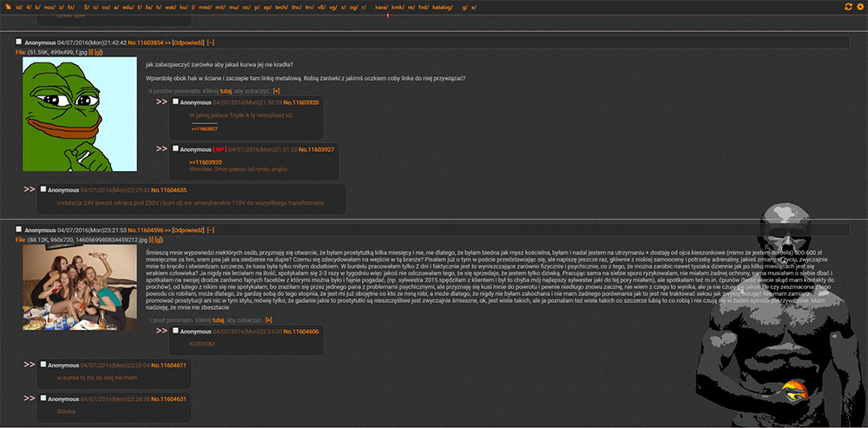Select the checkbox on reply No.11603927
This screenshot has height=428, width=868.
[175, 149]
